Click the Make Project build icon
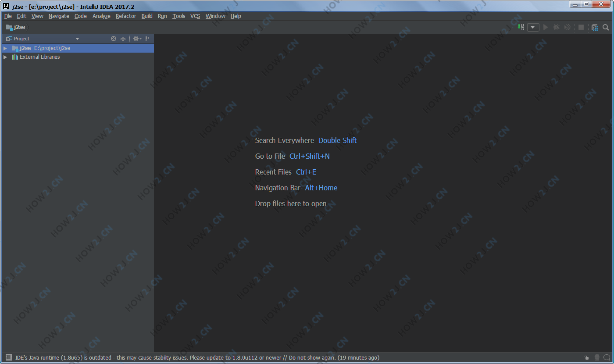614x364 pixels. coord(521,27)
